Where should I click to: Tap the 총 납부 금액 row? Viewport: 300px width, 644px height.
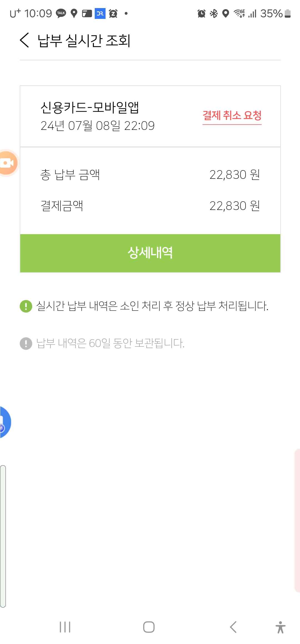point(150,175)
